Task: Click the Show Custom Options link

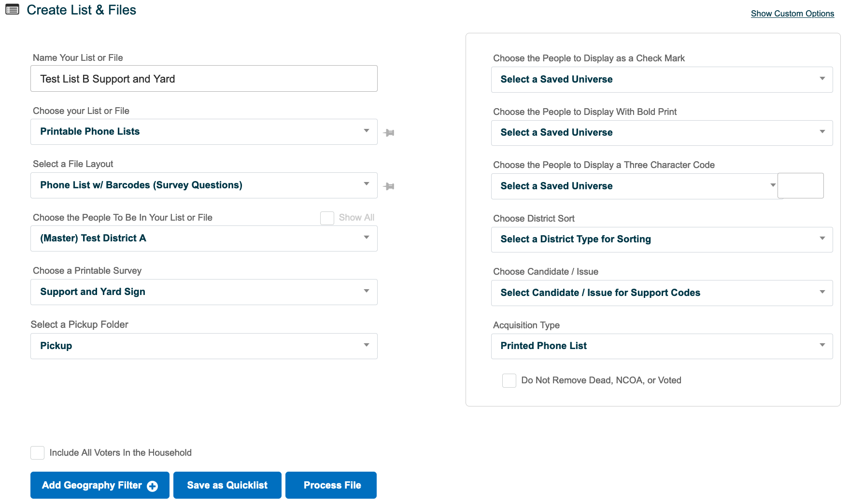Action: 792,13
